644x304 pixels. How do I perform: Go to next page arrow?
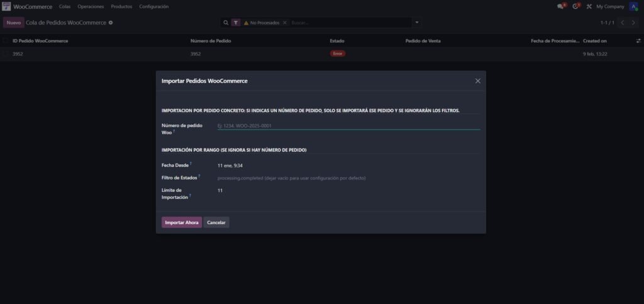tap(633, 23)
